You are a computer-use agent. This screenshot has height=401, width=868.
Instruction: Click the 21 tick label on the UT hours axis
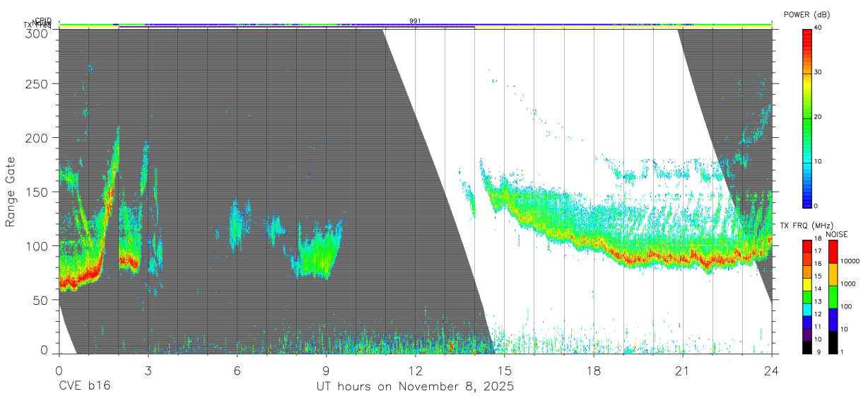pyautogui.click(x=683, y=370)
